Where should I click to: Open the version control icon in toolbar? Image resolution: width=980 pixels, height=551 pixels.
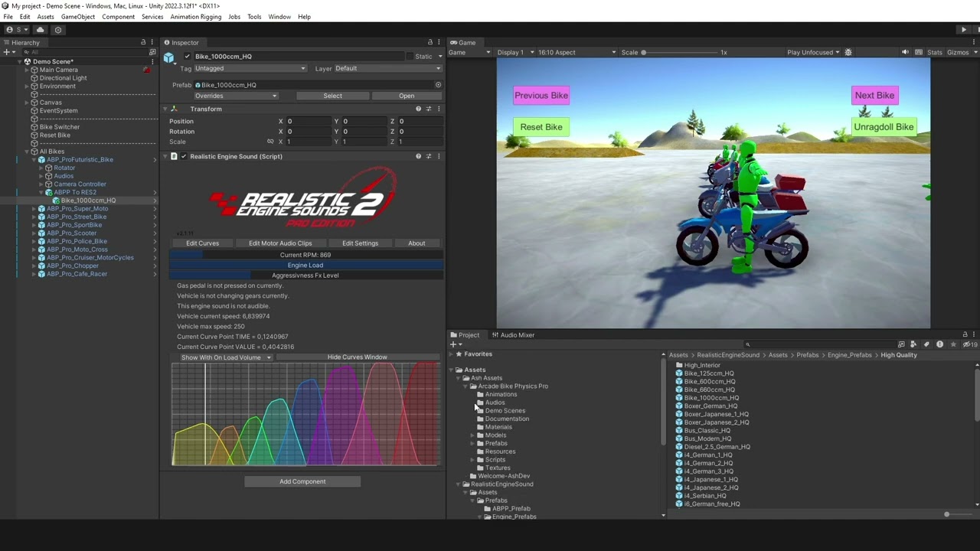click(x=58, y=30)
